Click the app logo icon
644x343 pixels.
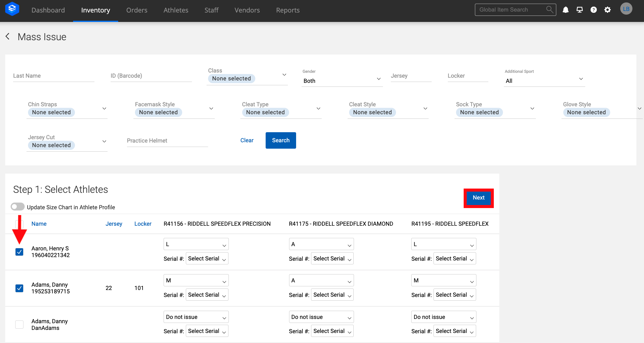tap(12, 9)
